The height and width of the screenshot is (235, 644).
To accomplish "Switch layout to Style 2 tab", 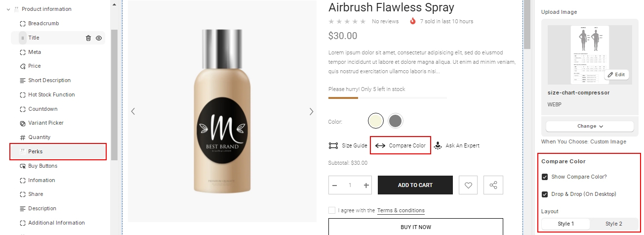I will point(613,224).
